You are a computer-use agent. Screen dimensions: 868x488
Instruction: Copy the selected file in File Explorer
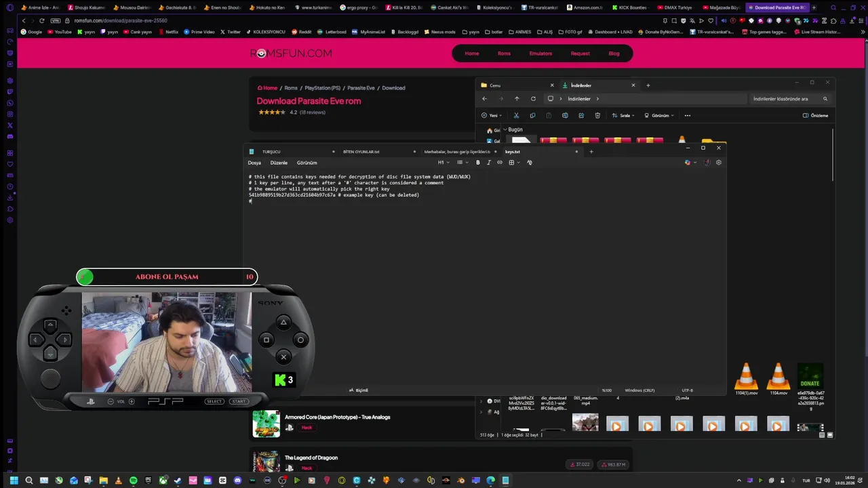[532, 115]
